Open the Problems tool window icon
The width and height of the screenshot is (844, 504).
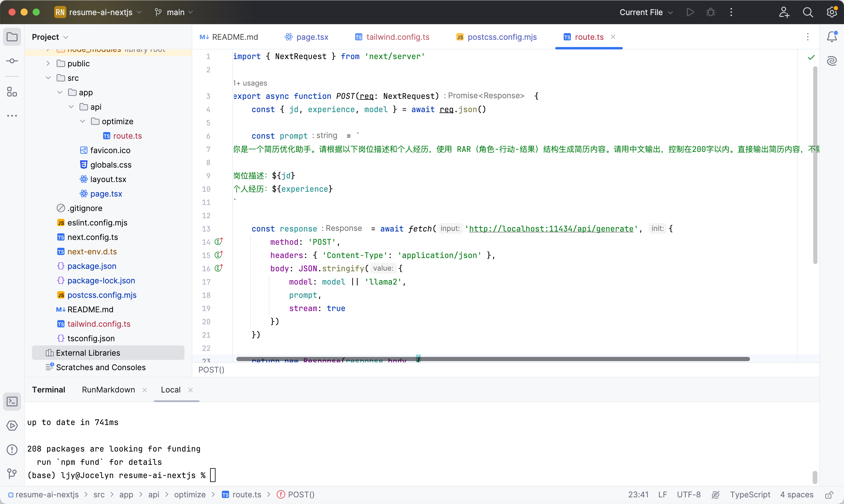(12, 450)
